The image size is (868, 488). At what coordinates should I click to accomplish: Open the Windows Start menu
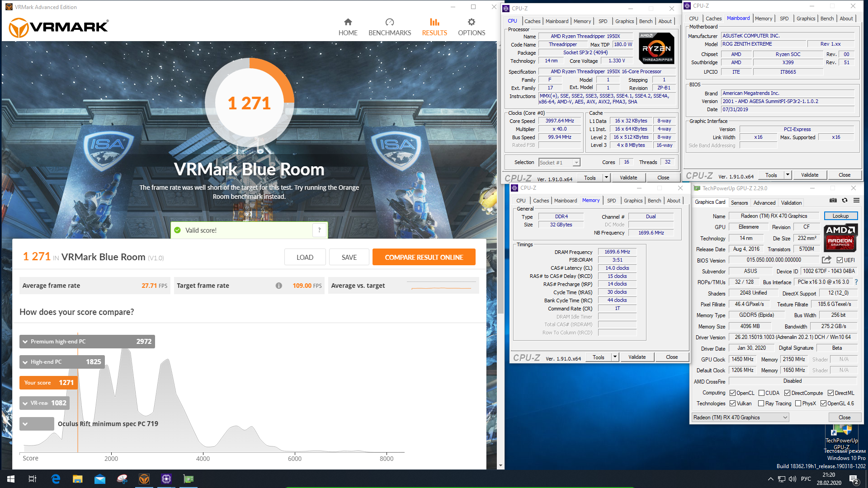click(x=11, y=479)
